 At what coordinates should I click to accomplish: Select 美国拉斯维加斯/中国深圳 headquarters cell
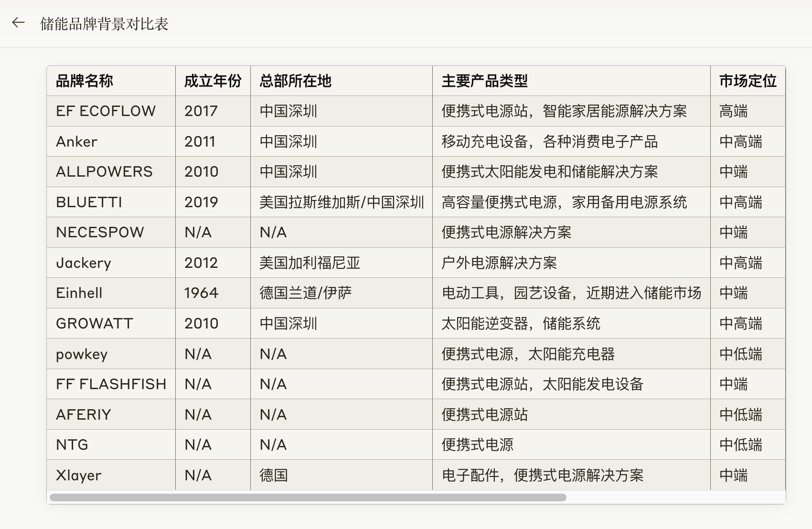point(342,202)
